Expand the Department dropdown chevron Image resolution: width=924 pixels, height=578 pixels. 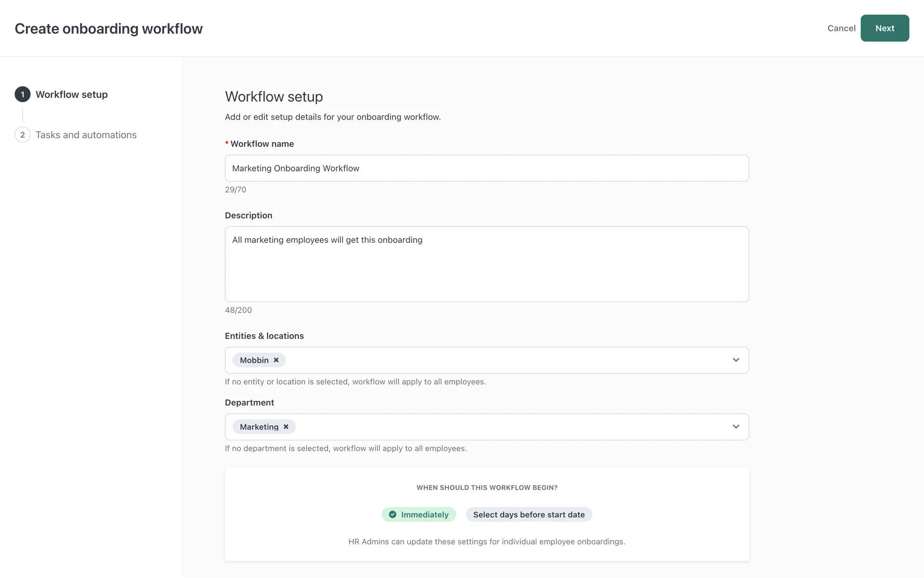pos(735,427)
